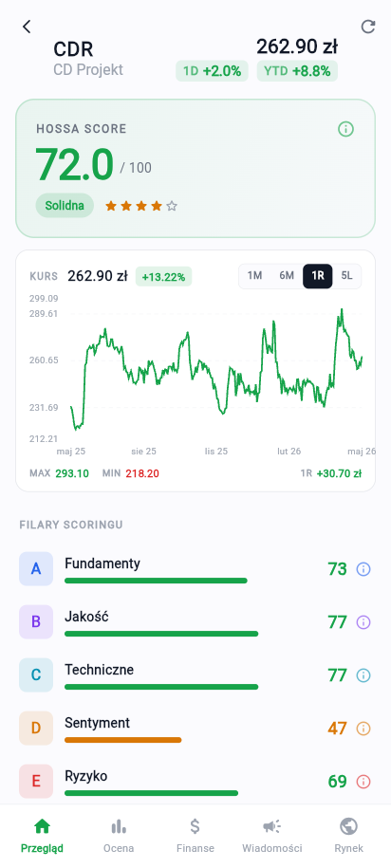This screenshot has width=391, height=868.
Task: Select the 6M chart range
Action: click(x=287, y=276)
